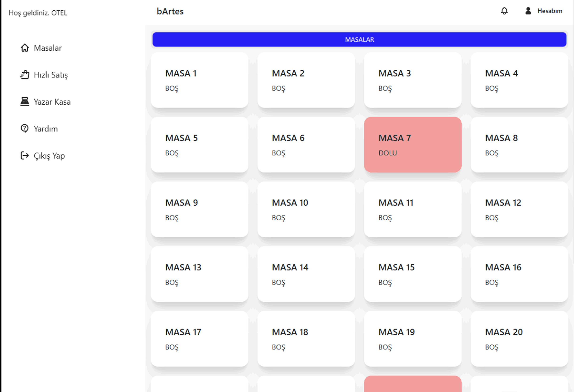Click the bArtes brand title
574x392 pixels.
[x=170, y=11]
